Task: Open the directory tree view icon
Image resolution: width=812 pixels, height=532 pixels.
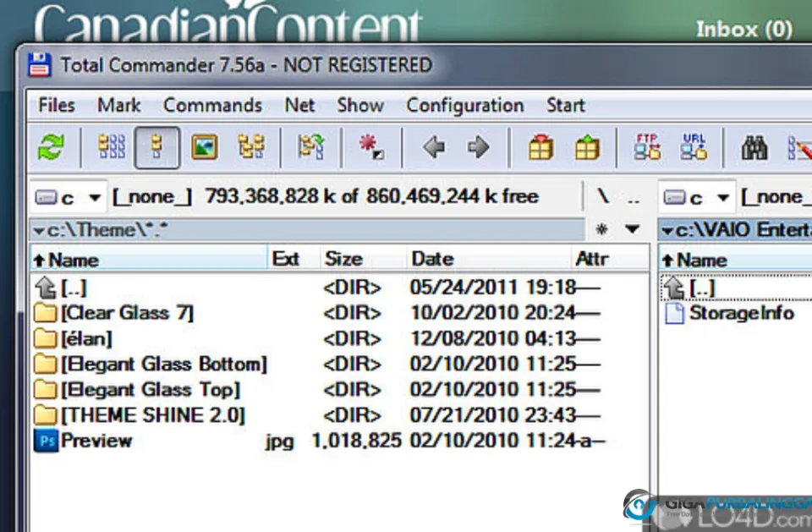Action: point(250,147)
